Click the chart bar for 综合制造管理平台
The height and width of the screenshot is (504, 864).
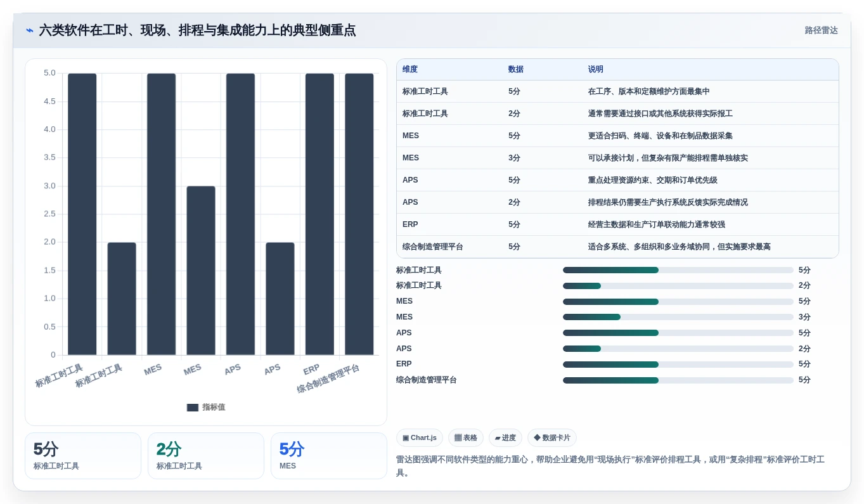coord(359,214)
